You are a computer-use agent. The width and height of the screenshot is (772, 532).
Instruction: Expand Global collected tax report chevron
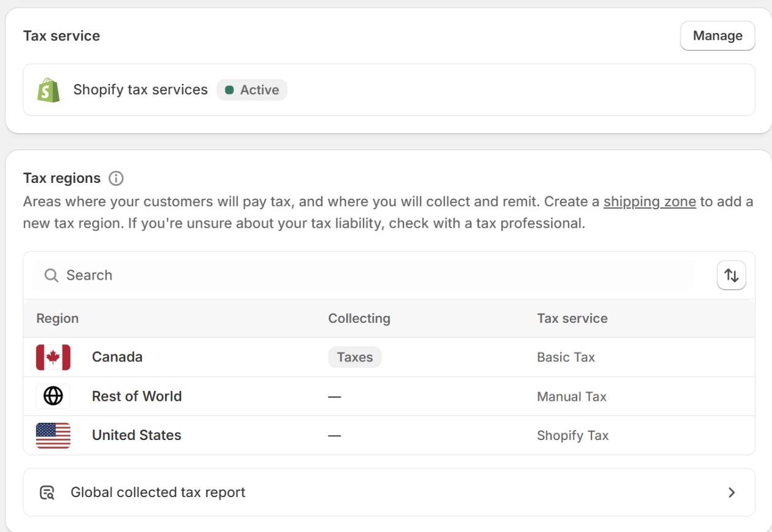pos(731,493)
